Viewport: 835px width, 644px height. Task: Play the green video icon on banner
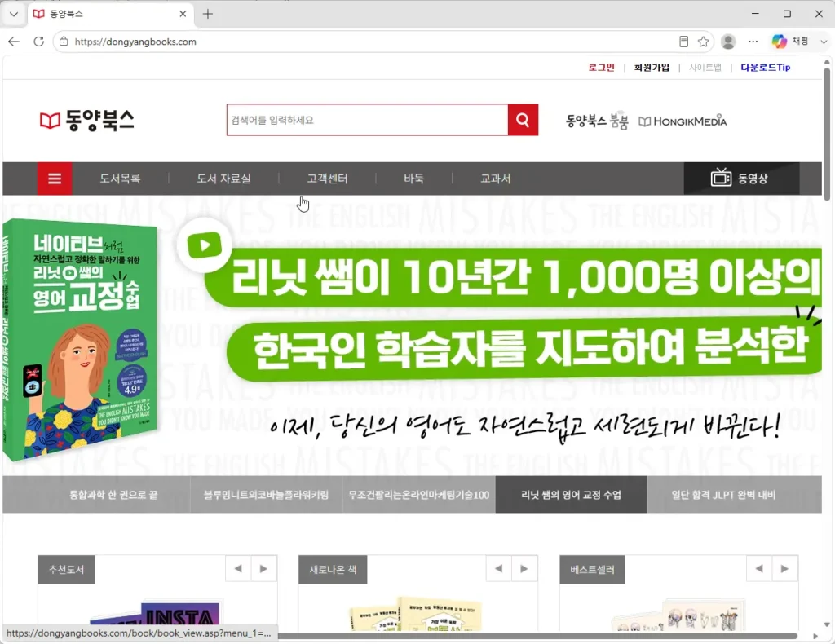pyautogui.click(x=205, y=246)
